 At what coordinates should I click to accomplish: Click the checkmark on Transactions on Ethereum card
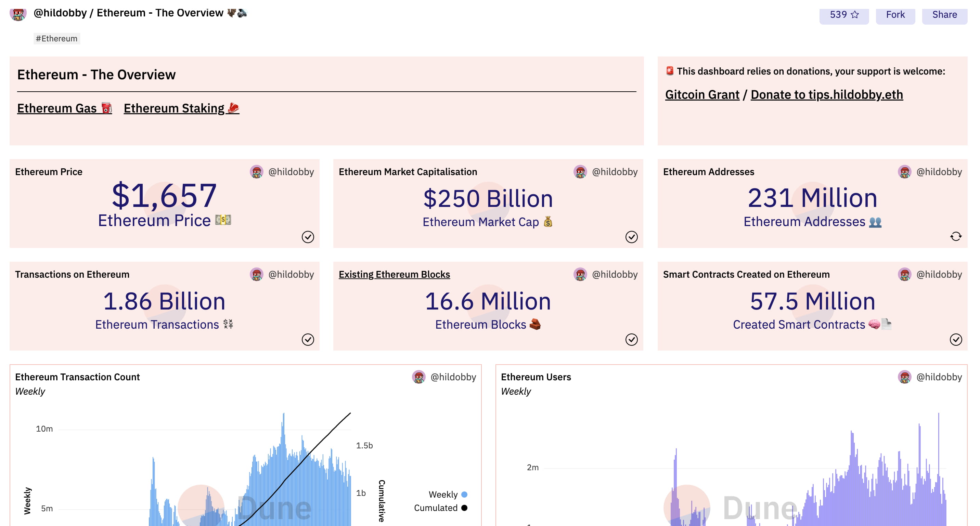point(308,339)
